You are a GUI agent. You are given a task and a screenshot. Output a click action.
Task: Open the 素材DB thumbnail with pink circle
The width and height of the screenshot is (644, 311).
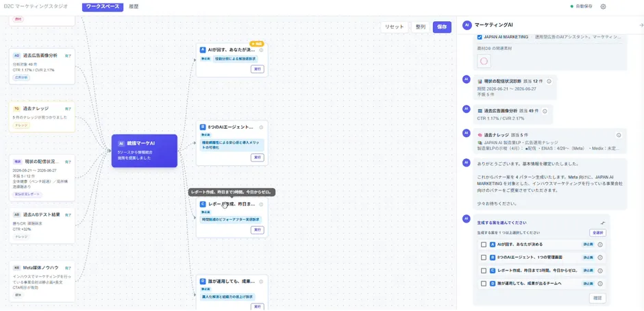point(484,61)
